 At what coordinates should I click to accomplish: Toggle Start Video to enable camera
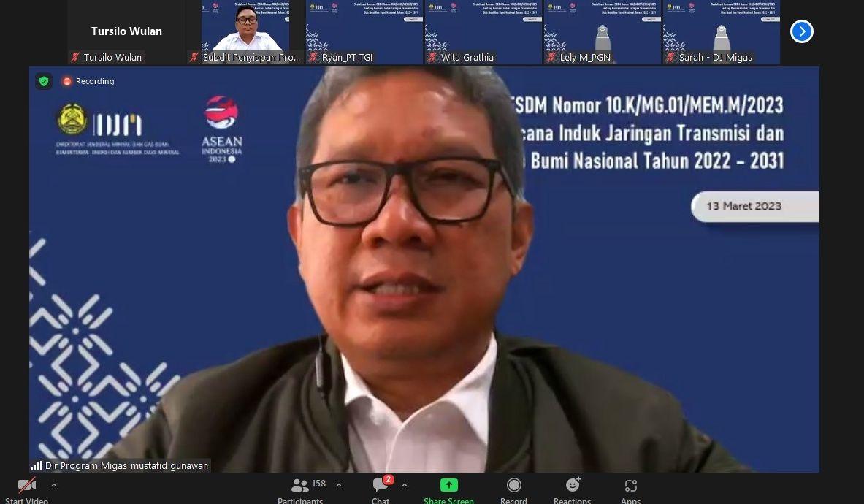click(27, 484)
